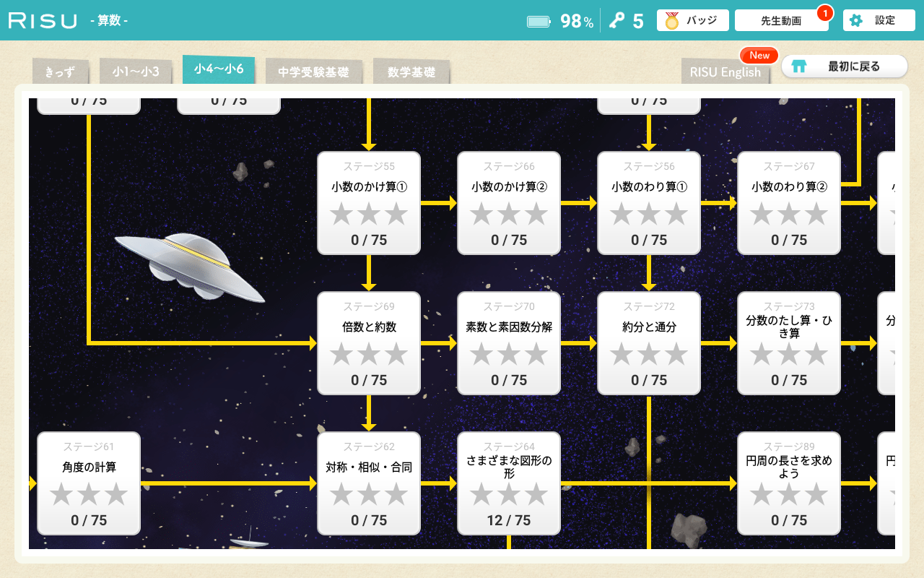Click the red notification badge on teacher videos
This screenshot has width=924, height=578.
point(824,13)
